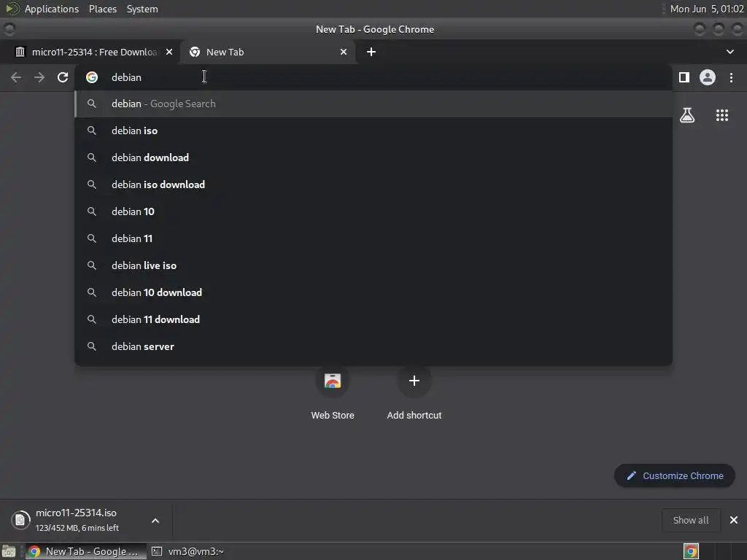747x560 pixels.
Task: Go forward to next page
Action: [39, 77]
